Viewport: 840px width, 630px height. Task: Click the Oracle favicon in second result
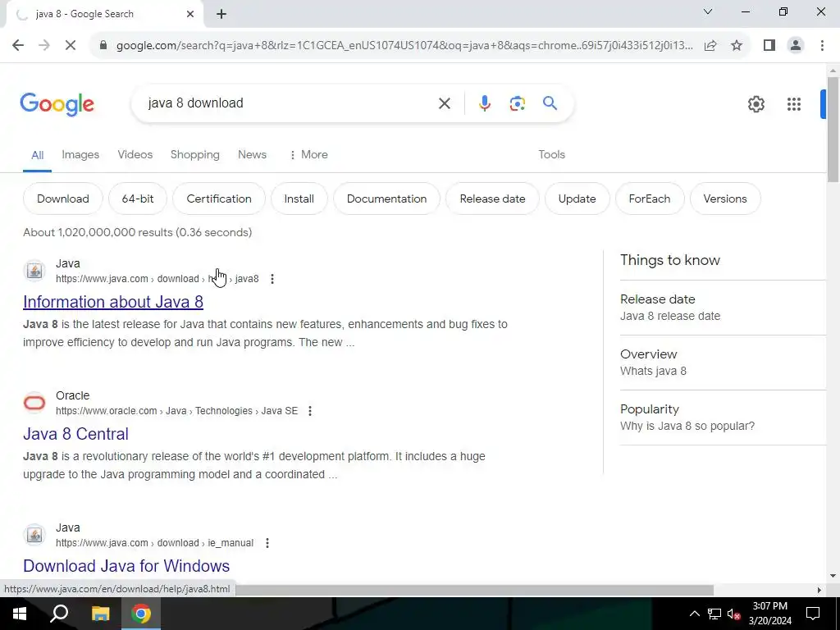(x=34, y=403)
